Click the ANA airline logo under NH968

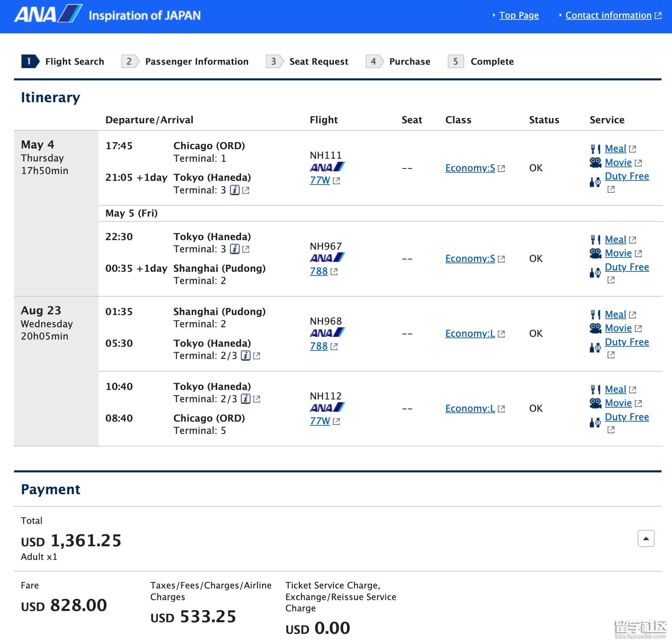(x=327, y=333)
